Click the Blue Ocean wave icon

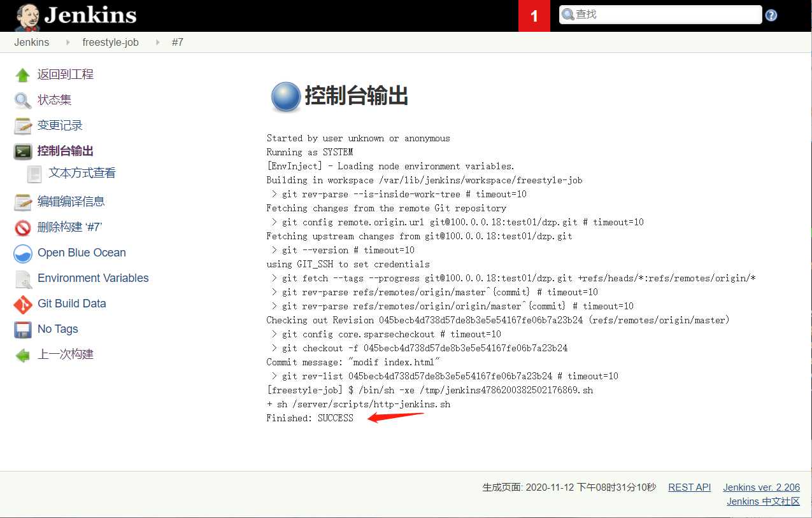(x=22, y=253)
